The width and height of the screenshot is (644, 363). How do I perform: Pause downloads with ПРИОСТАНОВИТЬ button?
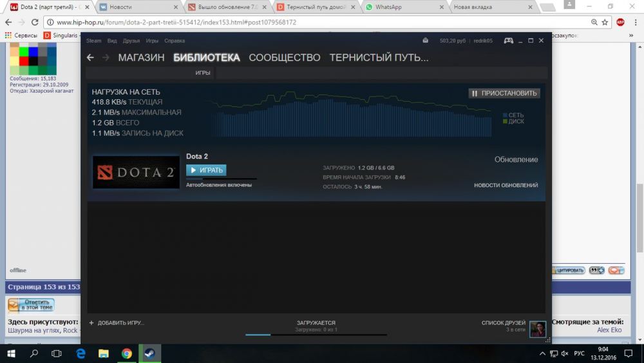(504, 93)
